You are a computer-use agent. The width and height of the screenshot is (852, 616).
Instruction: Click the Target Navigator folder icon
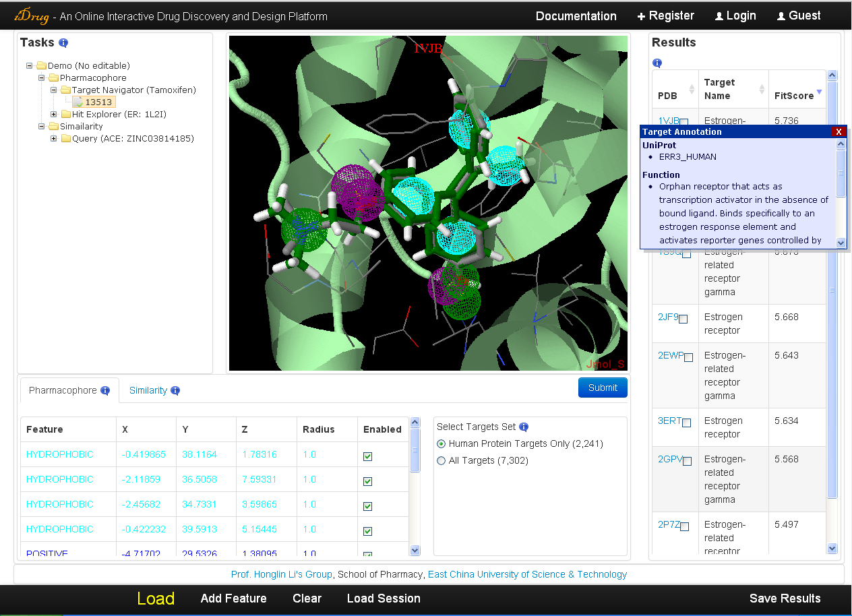[65, 90]
